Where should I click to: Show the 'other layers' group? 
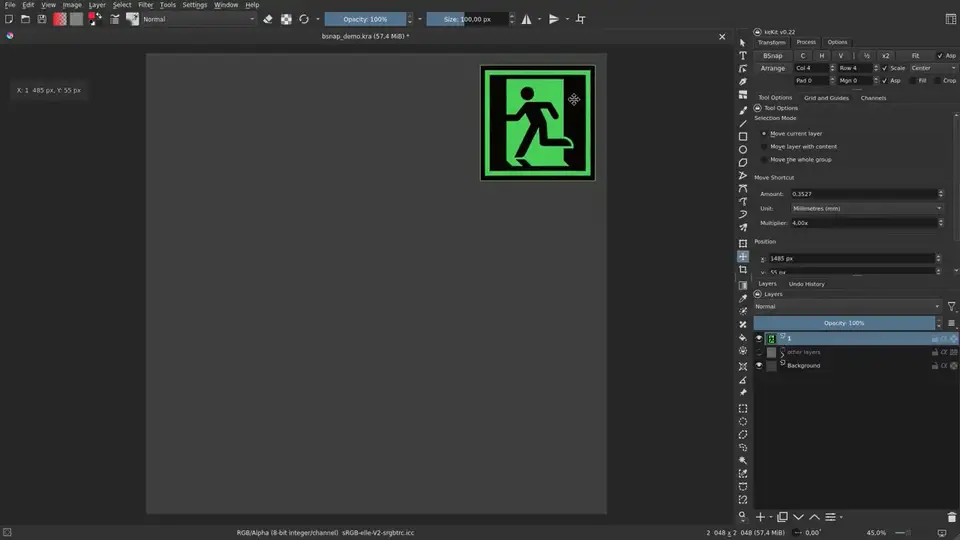(759, 352)
